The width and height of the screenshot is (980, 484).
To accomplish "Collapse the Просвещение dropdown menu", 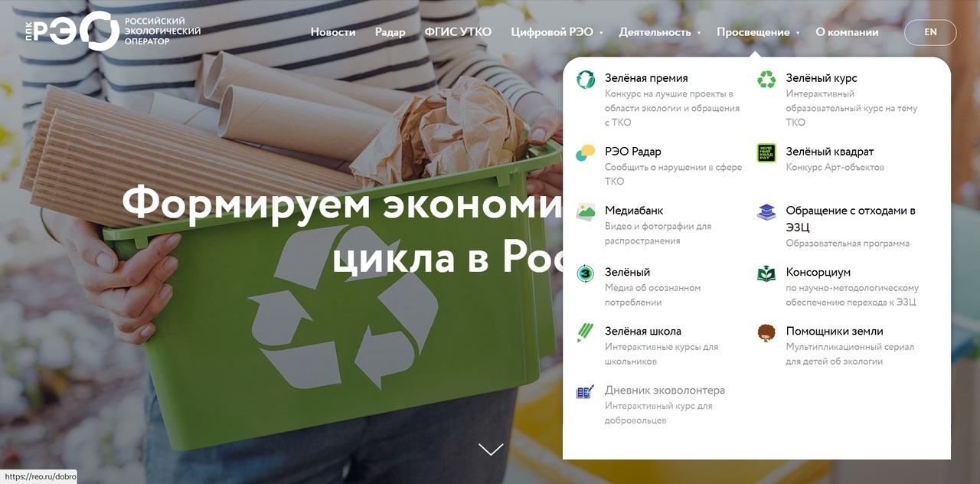I will 757,32.
